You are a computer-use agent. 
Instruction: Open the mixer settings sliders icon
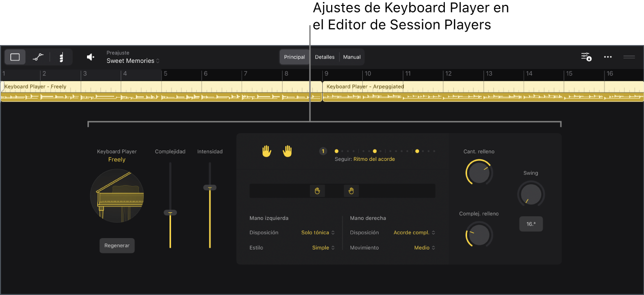click(586, 57)
